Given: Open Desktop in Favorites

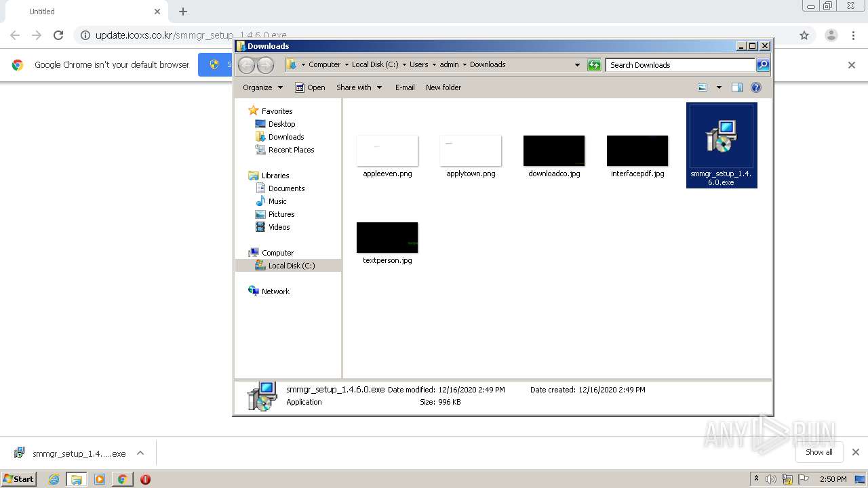Looking at the screenshot, I should click(281, 124).
